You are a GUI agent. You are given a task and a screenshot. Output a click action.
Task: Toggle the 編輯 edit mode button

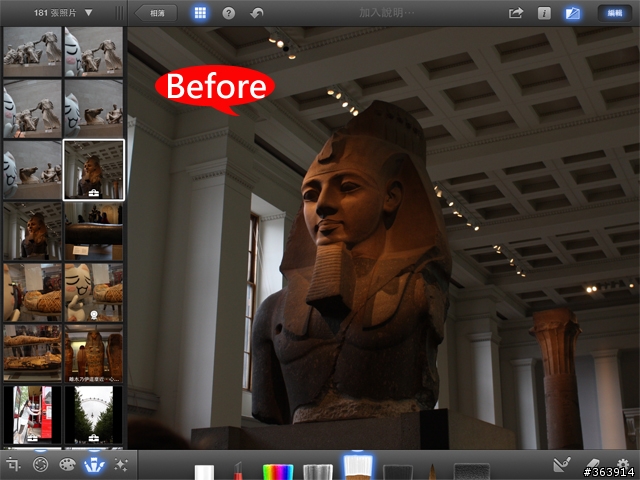(615, 13)
